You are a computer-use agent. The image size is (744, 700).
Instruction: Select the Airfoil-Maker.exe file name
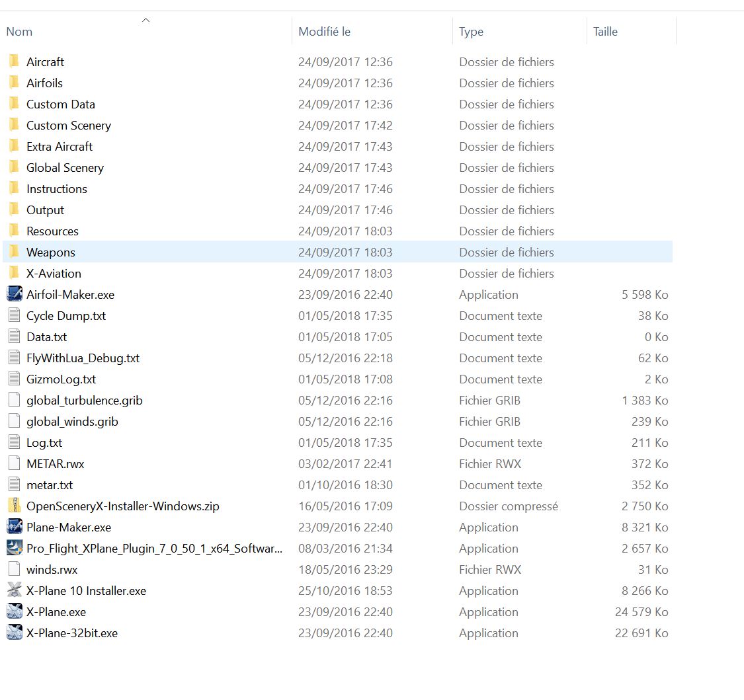click(70, 295)
